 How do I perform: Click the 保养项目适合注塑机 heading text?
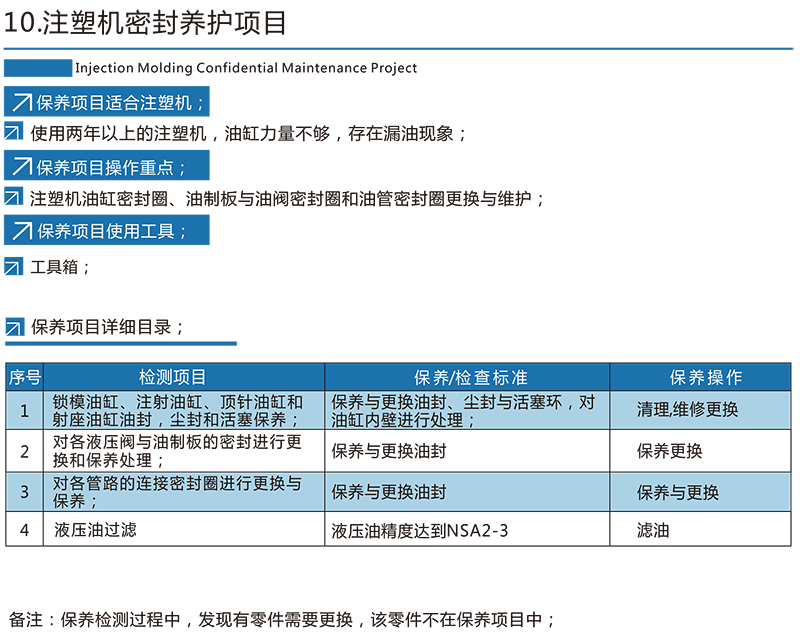point(120,103)
